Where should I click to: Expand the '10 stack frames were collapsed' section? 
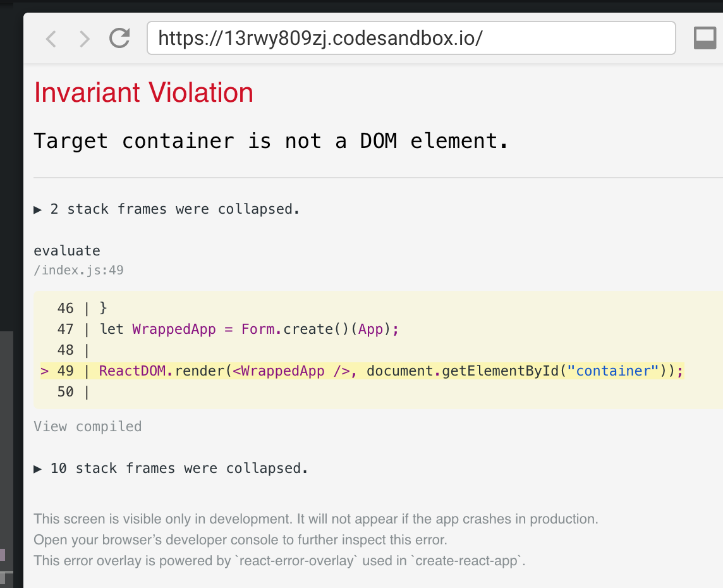tap(179, 468)
